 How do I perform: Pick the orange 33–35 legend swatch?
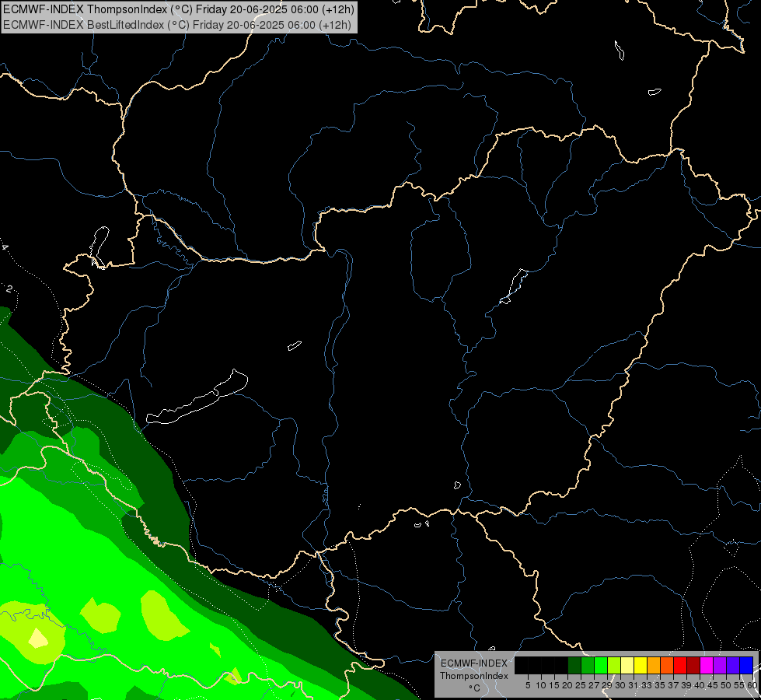654,665
